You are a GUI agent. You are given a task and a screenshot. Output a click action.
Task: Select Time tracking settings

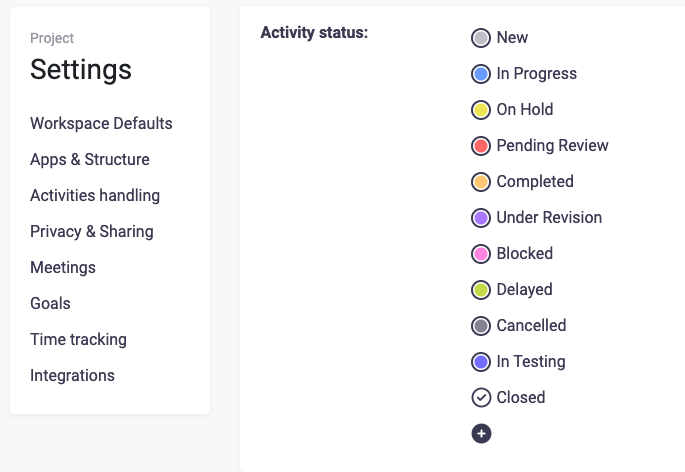pos(78,340)
